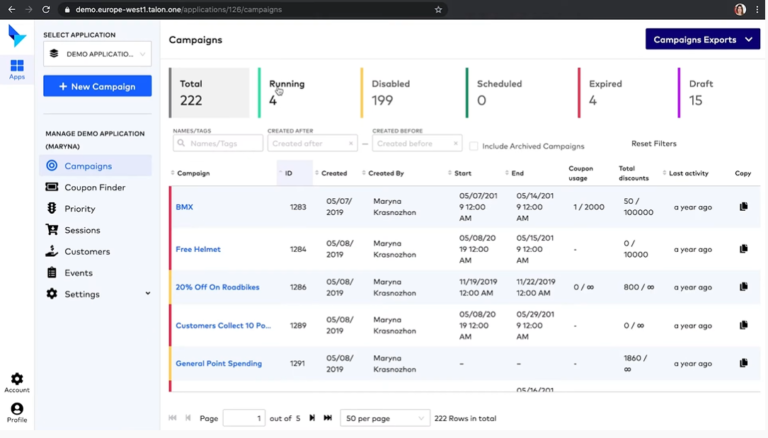
Task: Click the New Campaign button
Action: coord(97,86)
